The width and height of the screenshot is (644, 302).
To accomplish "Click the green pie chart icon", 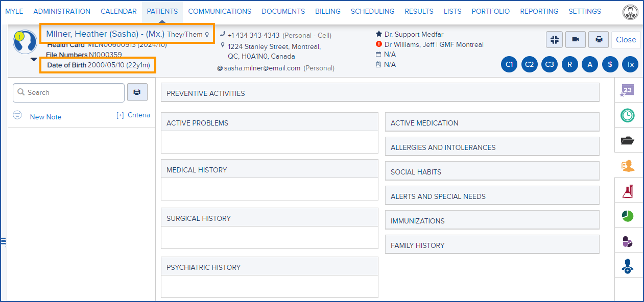I will point(629,215).
